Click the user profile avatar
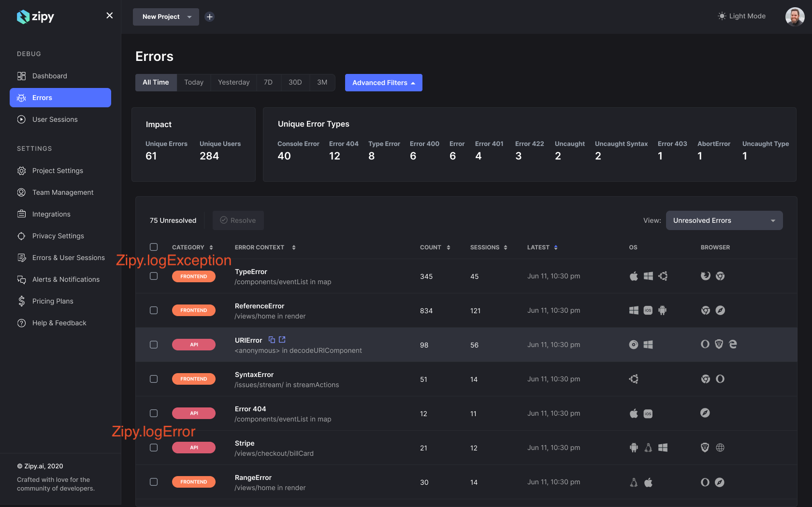812x507 pixels. point(795,16)
